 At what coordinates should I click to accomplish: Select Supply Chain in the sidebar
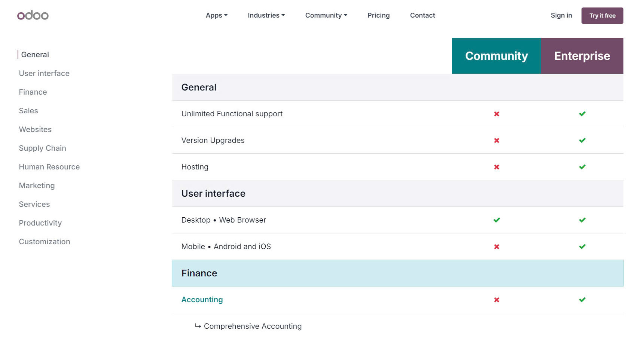42,148
